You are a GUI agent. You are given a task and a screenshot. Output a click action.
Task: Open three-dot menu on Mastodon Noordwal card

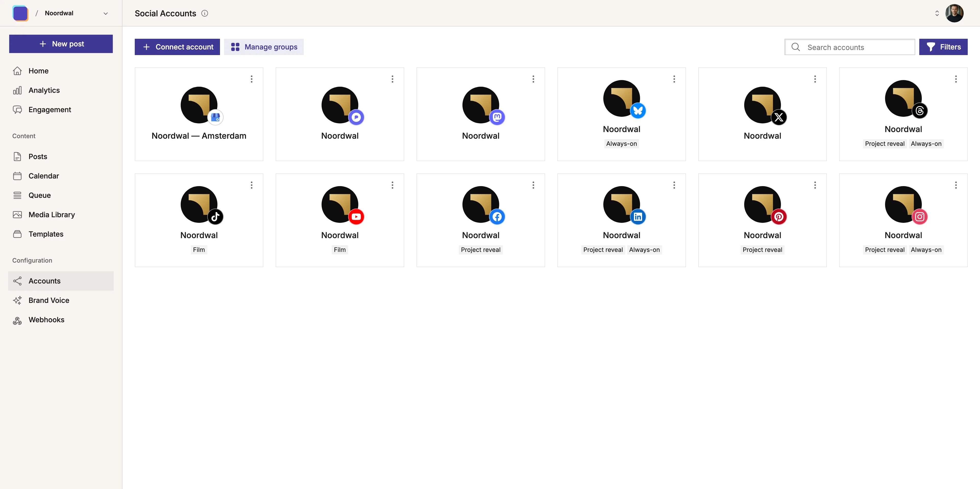pos(533,79)
